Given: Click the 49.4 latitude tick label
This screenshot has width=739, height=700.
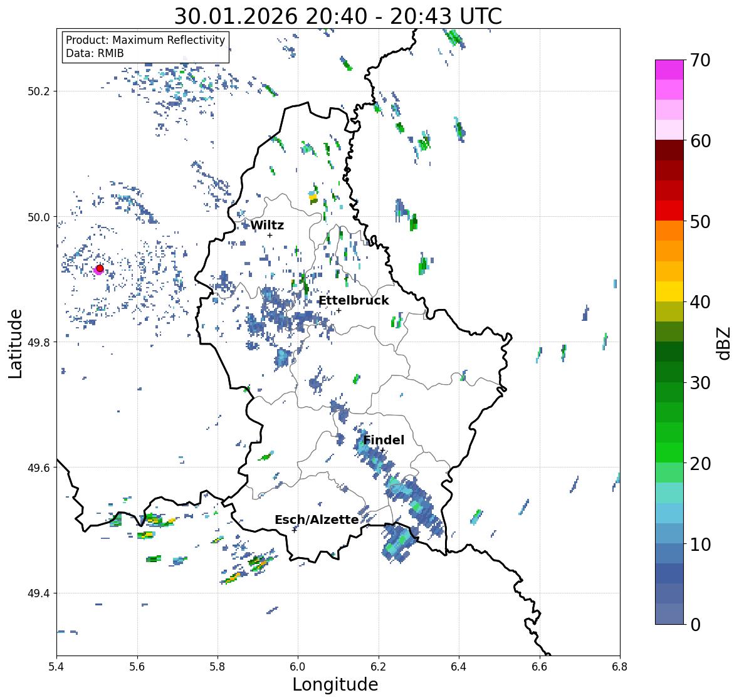Looking at the screenshot, I should coord(39,593).
